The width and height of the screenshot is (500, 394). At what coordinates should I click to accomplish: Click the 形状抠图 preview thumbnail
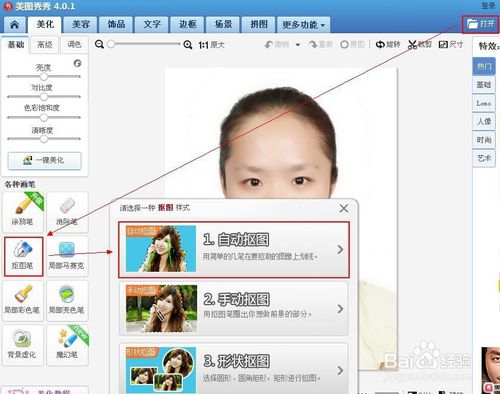click(161, 370)
